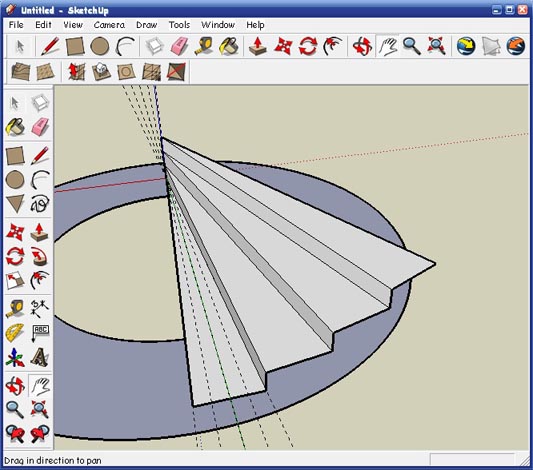Select the Rectangle tool in top toolbar
The width and height of the screenshot is (533, 470).
[x=75, y=46]
